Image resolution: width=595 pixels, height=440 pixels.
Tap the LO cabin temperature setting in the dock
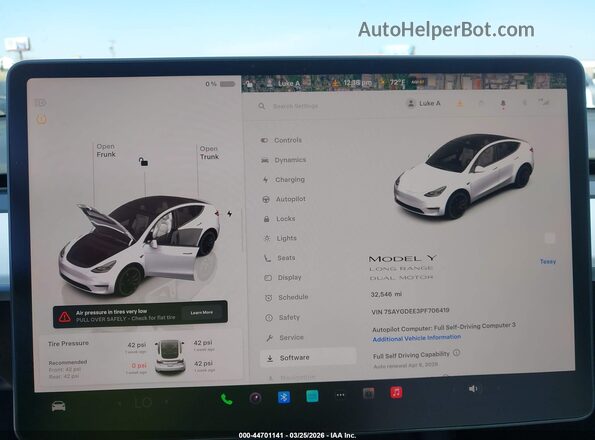point(143,403)
